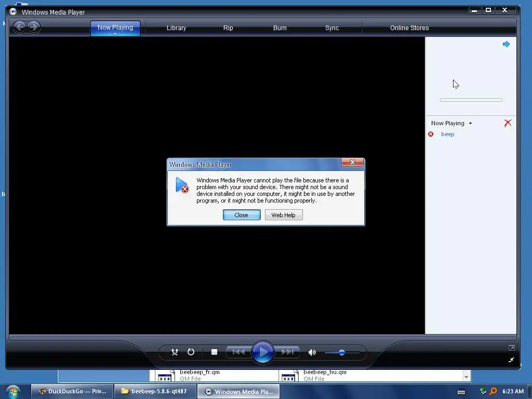Click the Next track button

287,352
